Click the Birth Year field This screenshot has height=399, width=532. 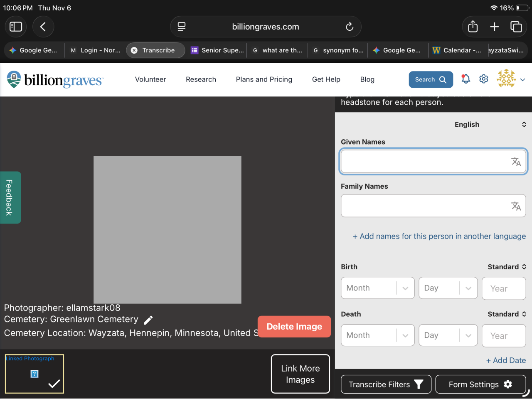coord(504,288)
